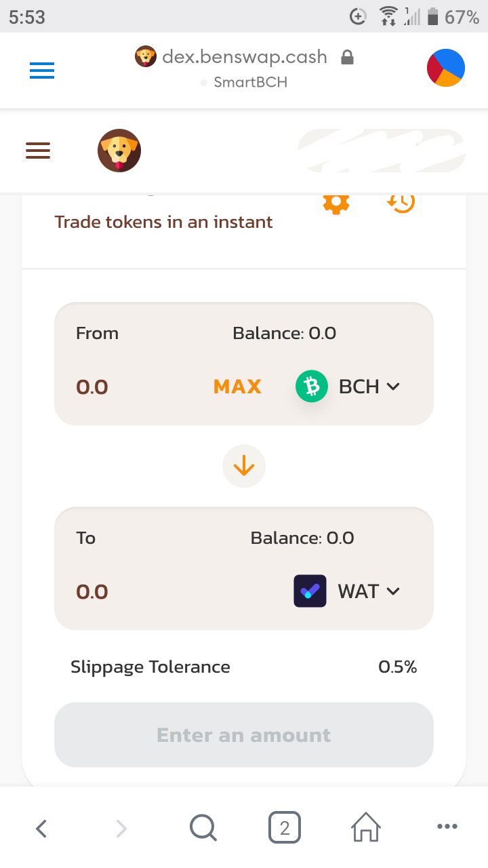Open the tab switcher showing 2
488x868 pixels.
pyautogui.click(x=285, y=827)
